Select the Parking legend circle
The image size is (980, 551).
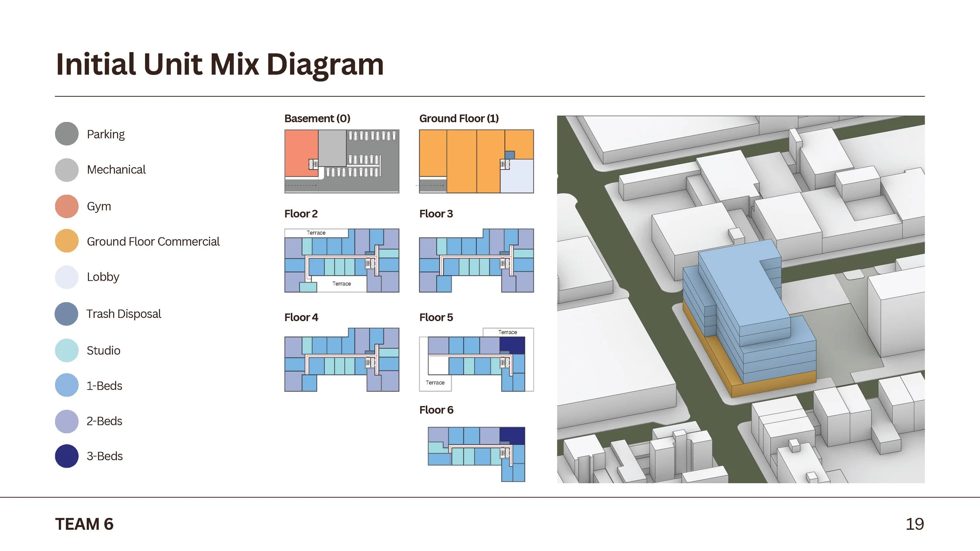pyautogui.click(x=67, y=134)
